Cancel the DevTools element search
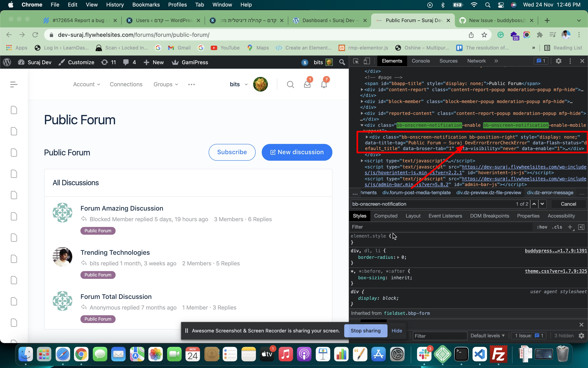Viewport: 588px width, 368px height. 568,204
